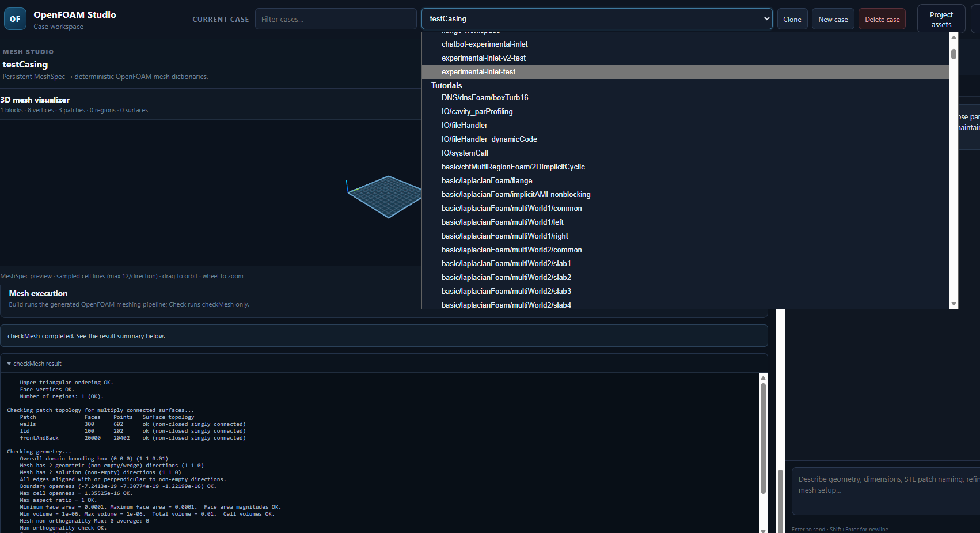
Task: Close the testCasing case dropdown
Action: [x=597, y=19]
